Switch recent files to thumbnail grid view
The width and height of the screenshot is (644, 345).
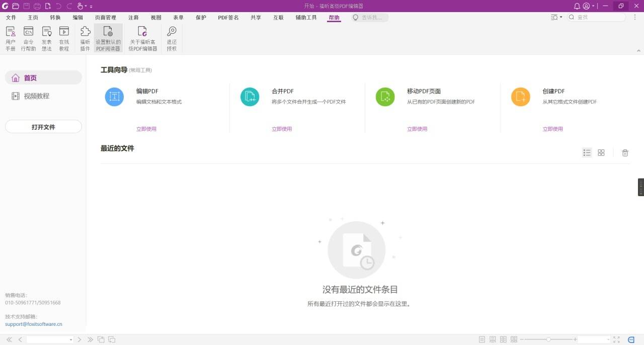click(x=601, y=153)
